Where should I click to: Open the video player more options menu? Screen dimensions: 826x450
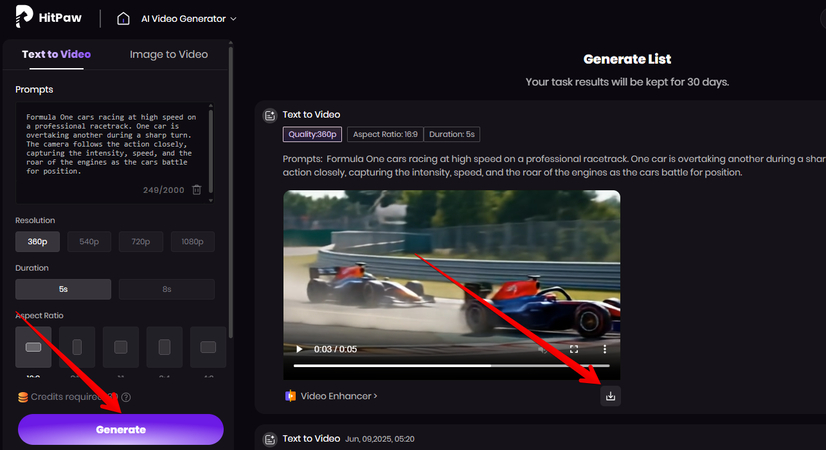605,349
